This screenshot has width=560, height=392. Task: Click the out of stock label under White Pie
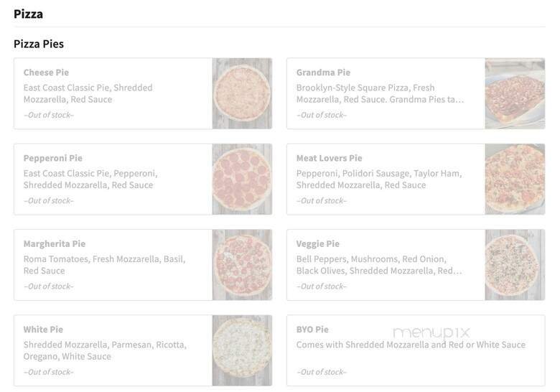coord(49,372)
